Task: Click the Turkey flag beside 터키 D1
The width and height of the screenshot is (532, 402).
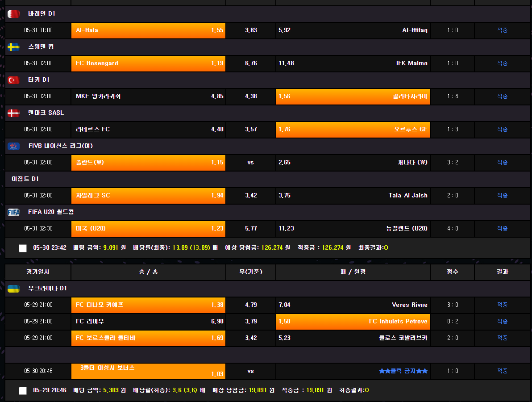Action: point(13,80)
